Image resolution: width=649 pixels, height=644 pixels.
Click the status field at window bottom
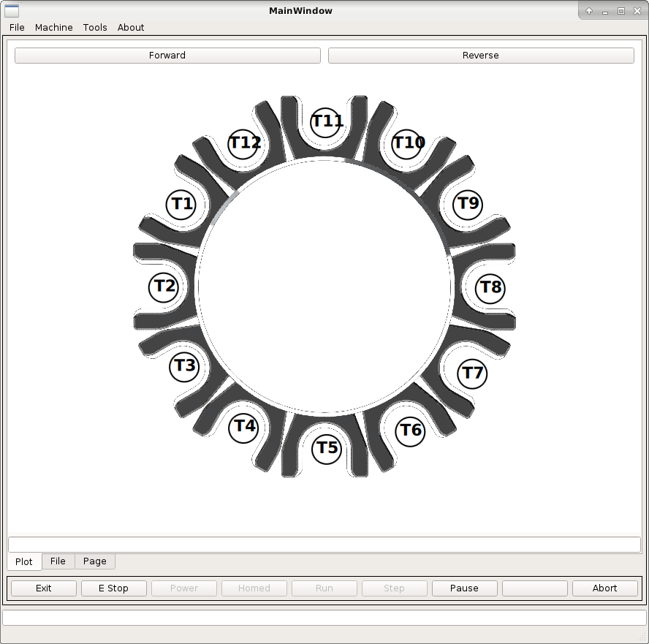[x=324, y=618]
